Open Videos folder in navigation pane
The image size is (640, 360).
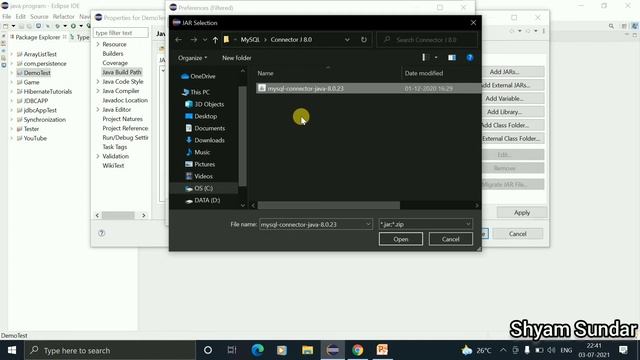pos(199,176)
